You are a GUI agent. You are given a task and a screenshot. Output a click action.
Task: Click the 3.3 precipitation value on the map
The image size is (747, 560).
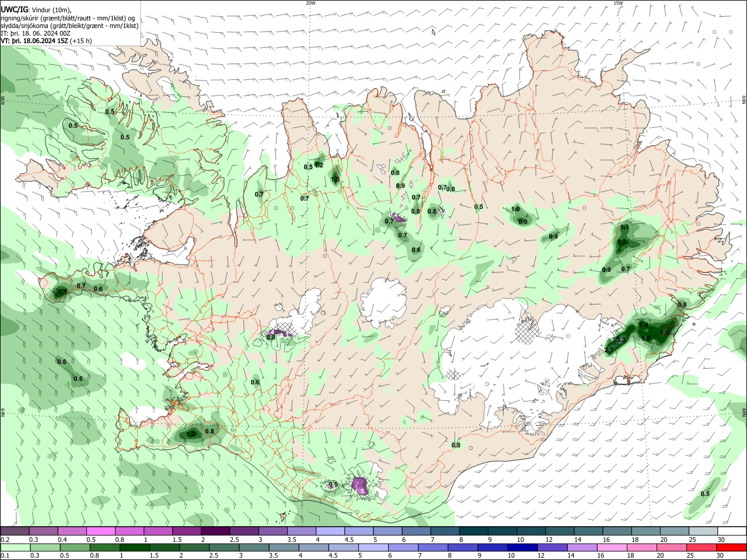tap(621, 339)
